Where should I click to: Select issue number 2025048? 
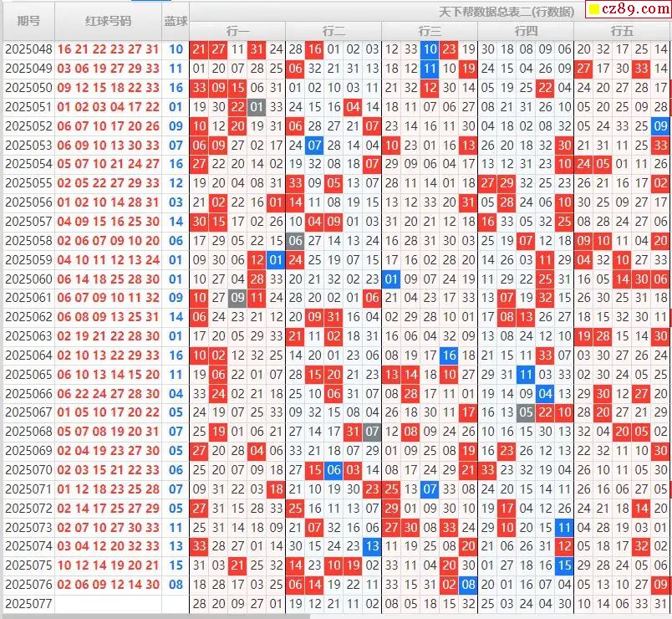point(28,49)
